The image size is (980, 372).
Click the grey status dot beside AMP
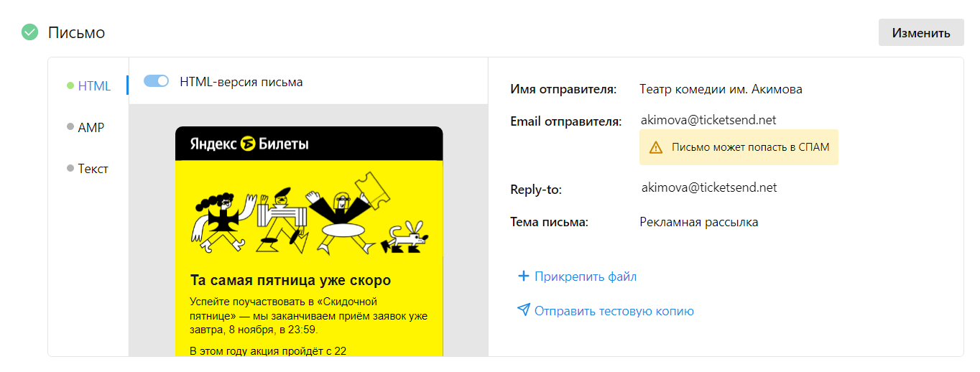coord(70,127)
